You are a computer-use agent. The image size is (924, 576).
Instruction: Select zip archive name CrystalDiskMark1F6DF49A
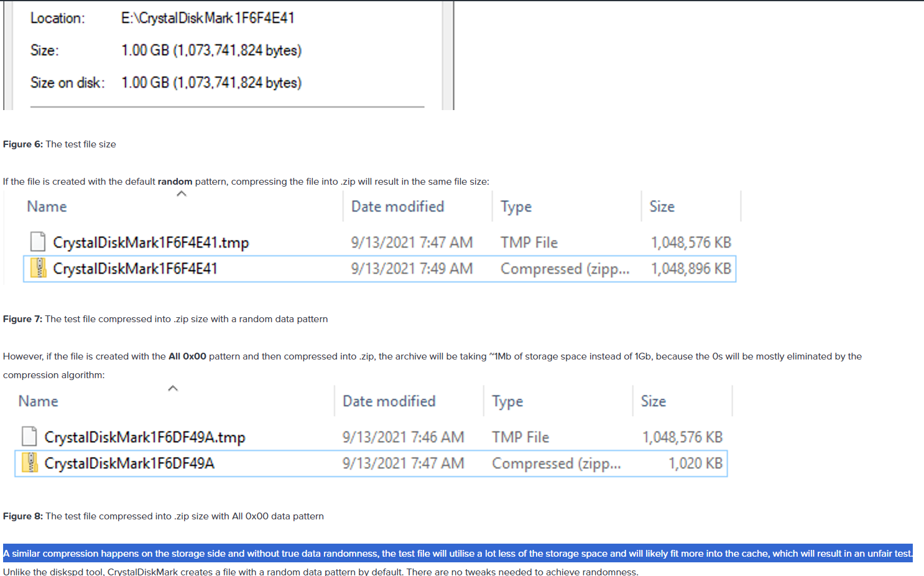tap(129, 463)
